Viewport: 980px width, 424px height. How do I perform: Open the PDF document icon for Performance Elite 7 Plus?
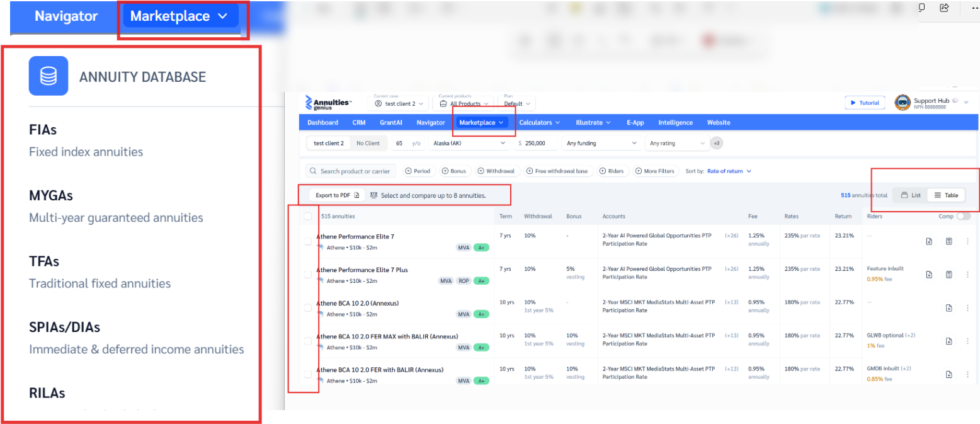click(x=929, y=274)
